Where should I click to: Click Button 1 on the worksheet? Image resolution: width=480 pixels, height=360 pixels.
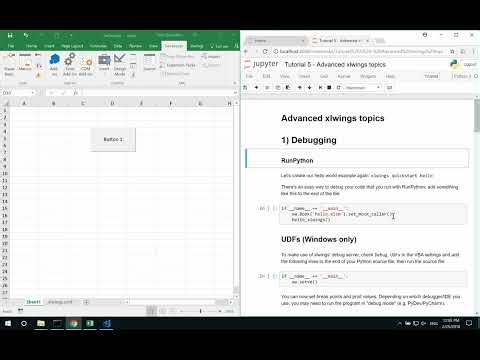pyautogui.click(x=113, y=139)
